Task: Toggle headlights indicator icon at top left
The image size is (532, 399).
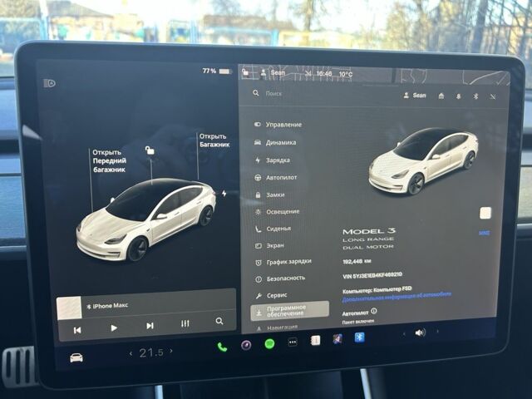Action: coord(50,83)
